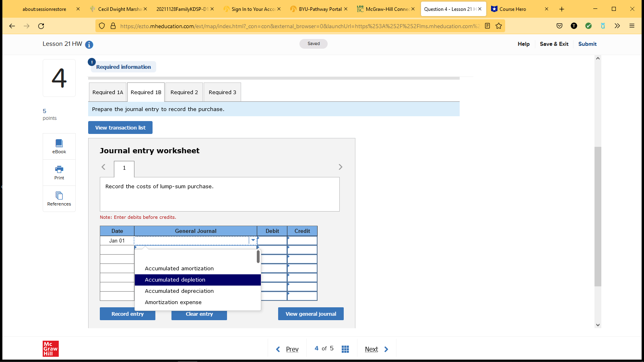Click the McGraw Hill logo
Screen dimensions: 644x362
pos(51,349)
